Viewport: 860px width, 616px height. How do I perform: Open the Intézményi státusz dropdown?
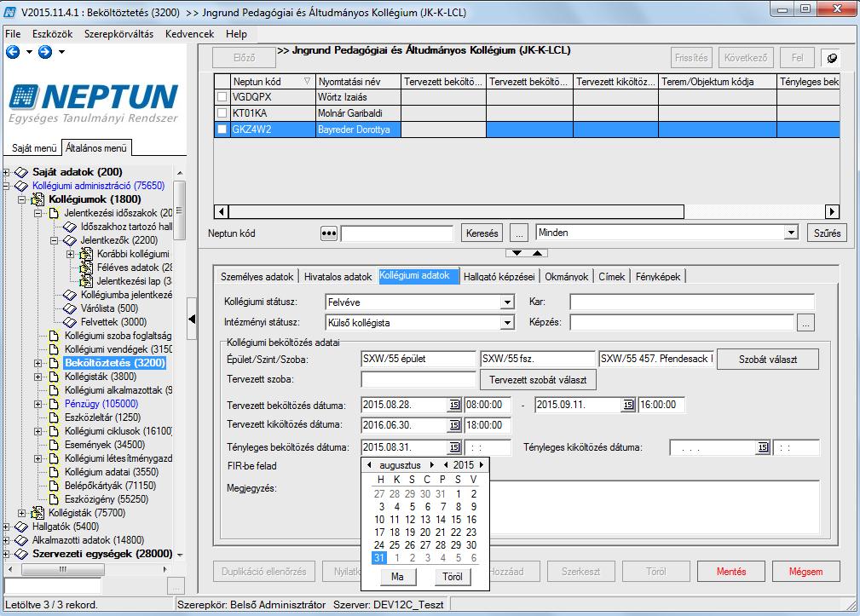507,323
